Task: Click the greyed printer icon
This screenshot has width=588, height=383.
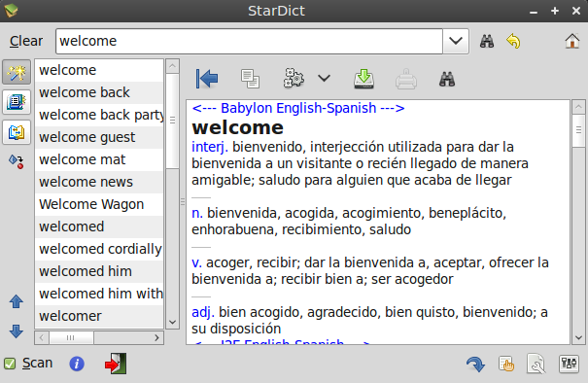Action: coord(406,79)
